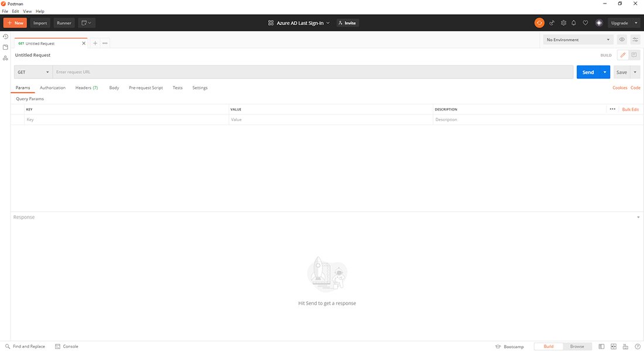The width and height of the screenshot is (644, 352).
Task: Open the settings gear icon
Action: click(563, 23)
